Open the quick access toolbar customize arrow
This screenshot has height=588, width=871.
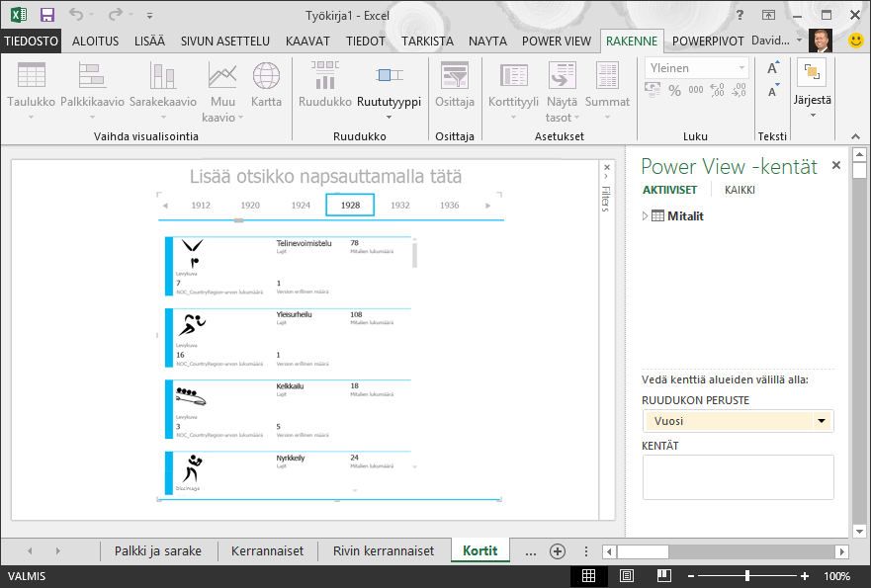[149, 16]
